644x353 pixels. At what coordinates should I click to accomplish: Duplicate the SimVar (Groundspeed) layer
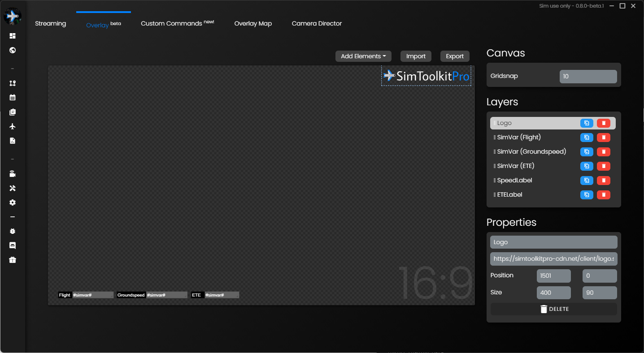tap(587, 152)
